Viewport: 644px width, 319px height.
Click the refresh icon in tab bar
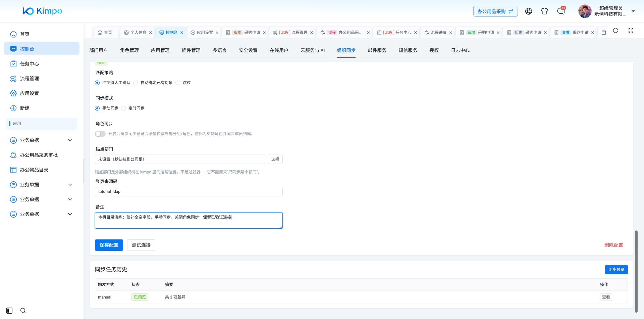pos(615,31)
